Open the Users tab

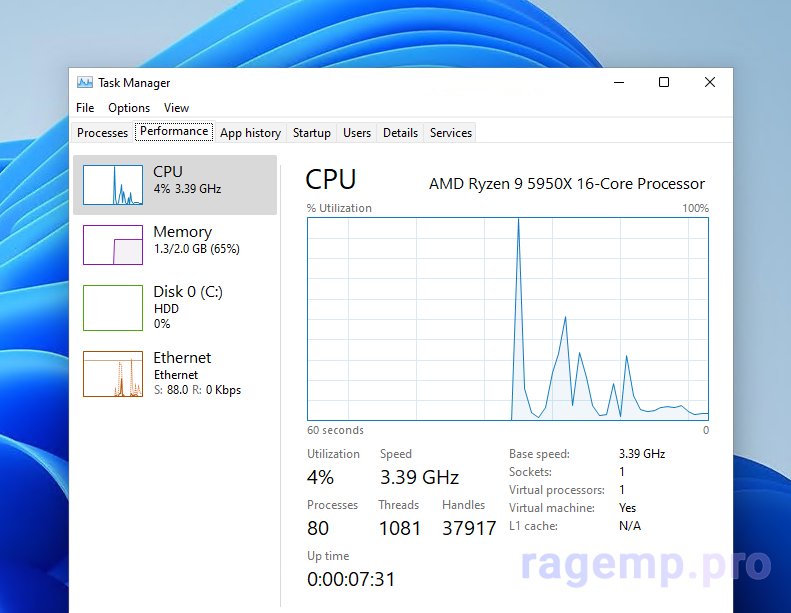[357, 133]
